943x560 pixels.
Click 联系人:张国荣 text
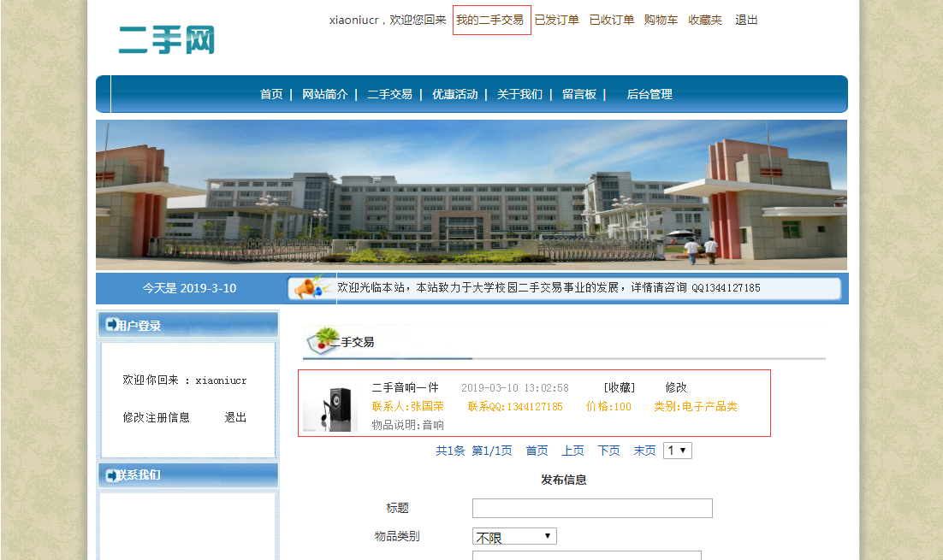point(408,407)
